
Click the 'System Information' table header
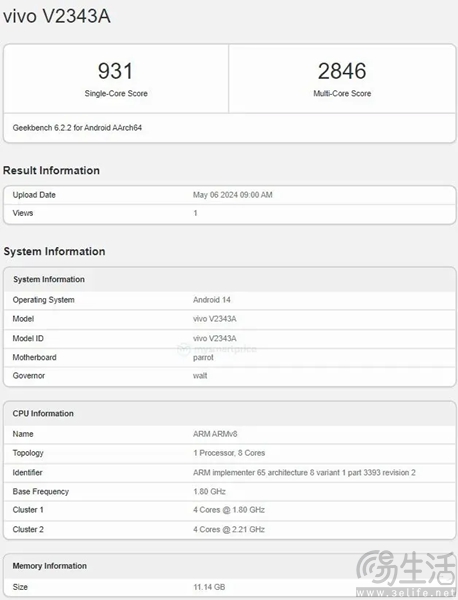point(49,279)
